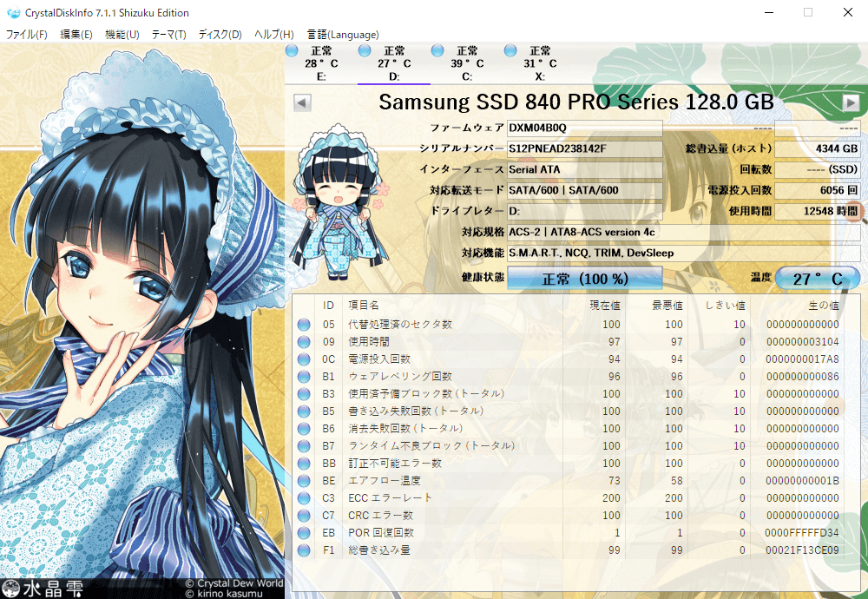The image size is (868, 599).
Task: Click the 27°C temperature button
Action: (817, 279)
